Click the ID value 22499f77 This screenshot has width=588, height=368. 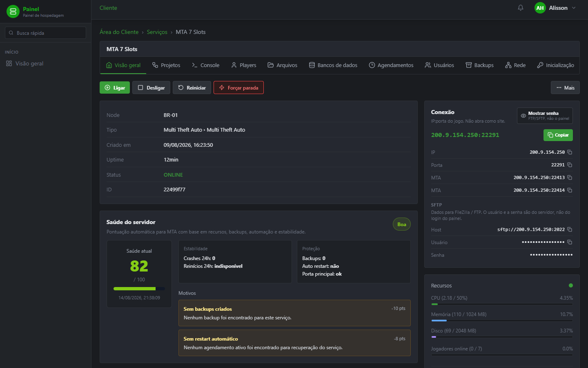coord(174,189)
